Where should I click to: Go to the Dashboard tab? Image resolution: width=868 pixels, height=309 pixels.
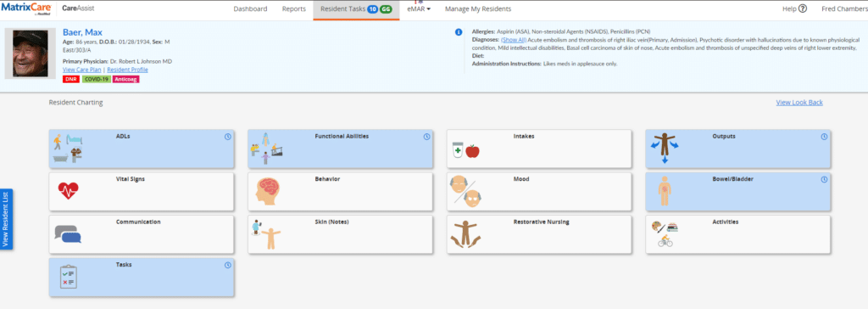pyautogui.click(x=250, y=8)
